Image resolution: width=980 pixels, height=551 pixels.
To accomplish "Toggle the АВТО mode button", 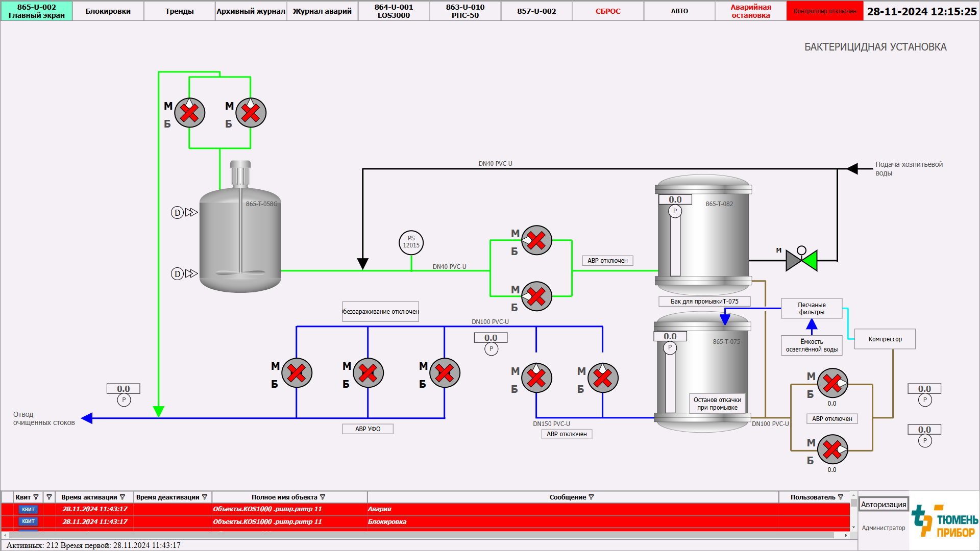I will click(x=679, y=11).
